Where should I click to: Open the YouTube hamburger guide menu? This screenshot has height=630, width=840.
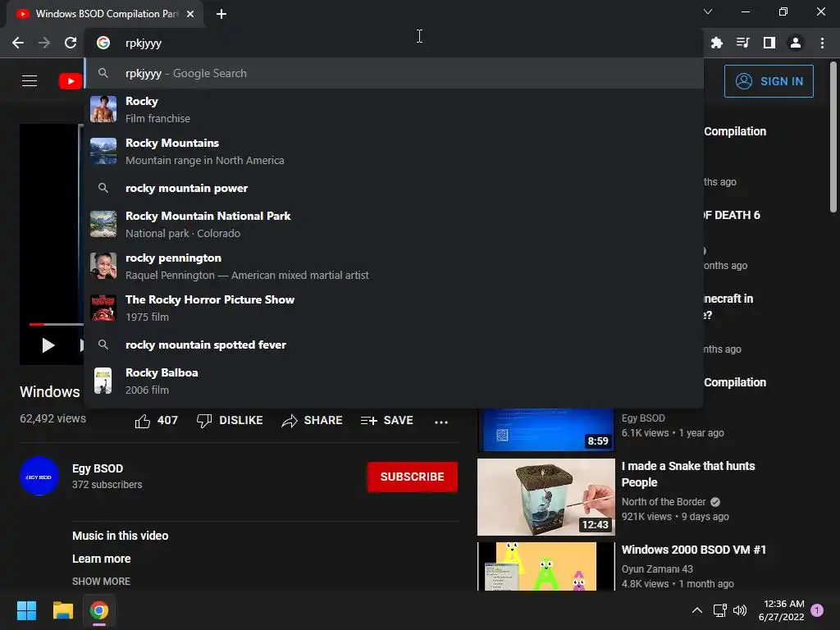point(30,81)
